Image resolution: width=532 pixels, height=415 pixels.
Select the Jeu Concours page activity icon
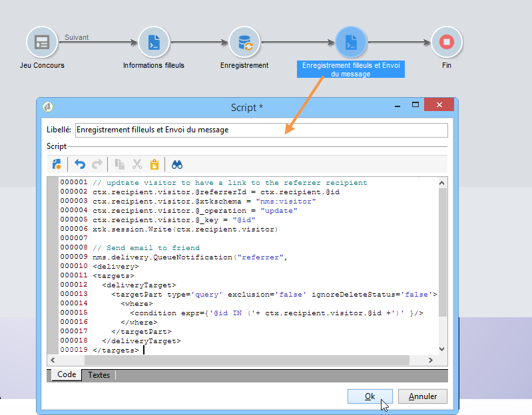coord(42,43)
